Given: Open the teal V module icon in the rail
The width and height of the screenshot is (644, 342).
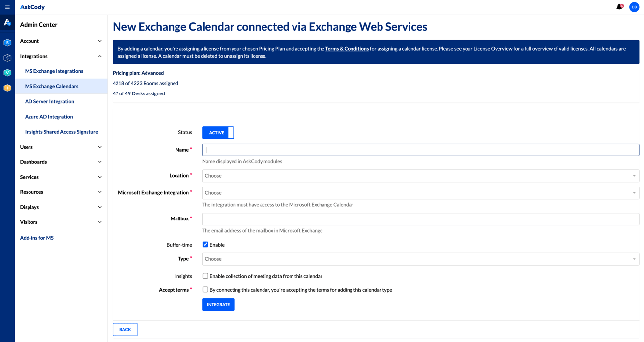Looking at the screenshot, I should click(7, 72).
